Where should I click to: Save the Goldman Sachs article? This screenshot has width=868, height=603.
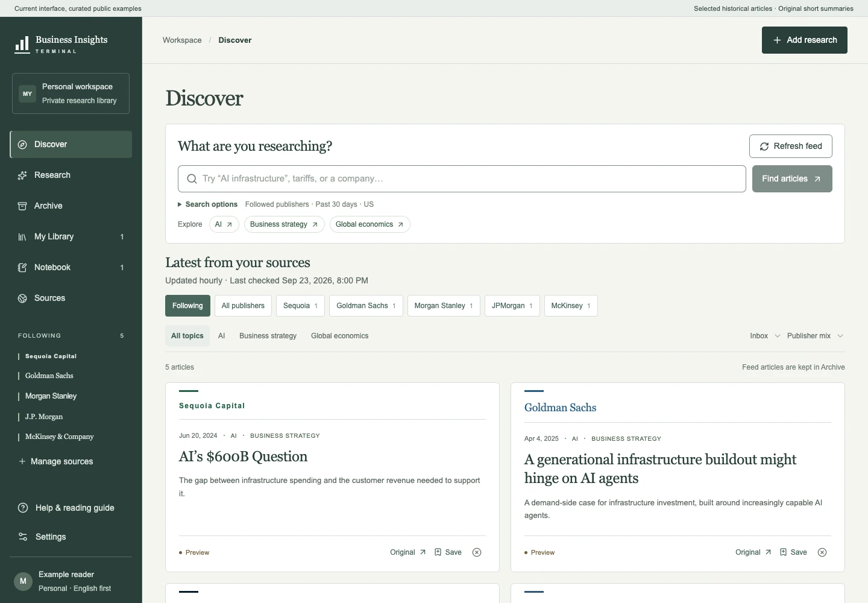tap(793, 553)
